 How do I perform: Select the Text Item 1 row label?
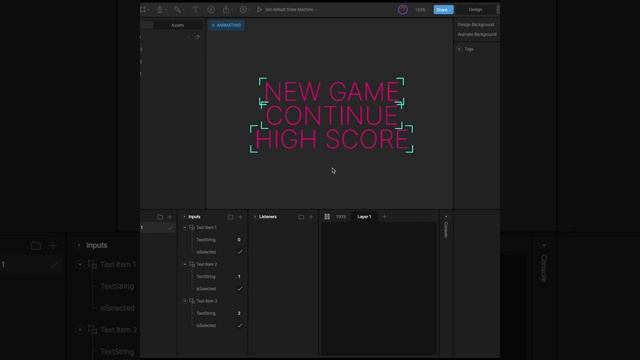click(207, 227)
